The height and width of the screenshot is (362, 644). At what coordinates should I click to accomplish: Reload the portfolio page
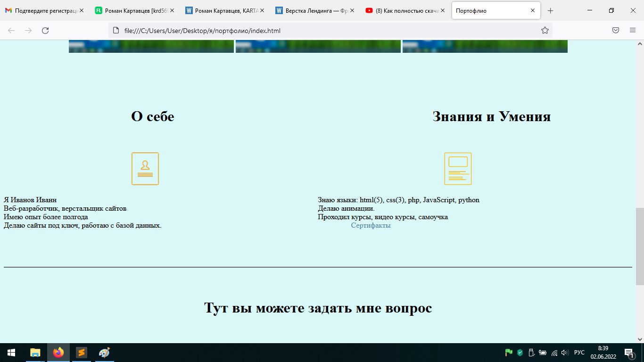point(45,31)
